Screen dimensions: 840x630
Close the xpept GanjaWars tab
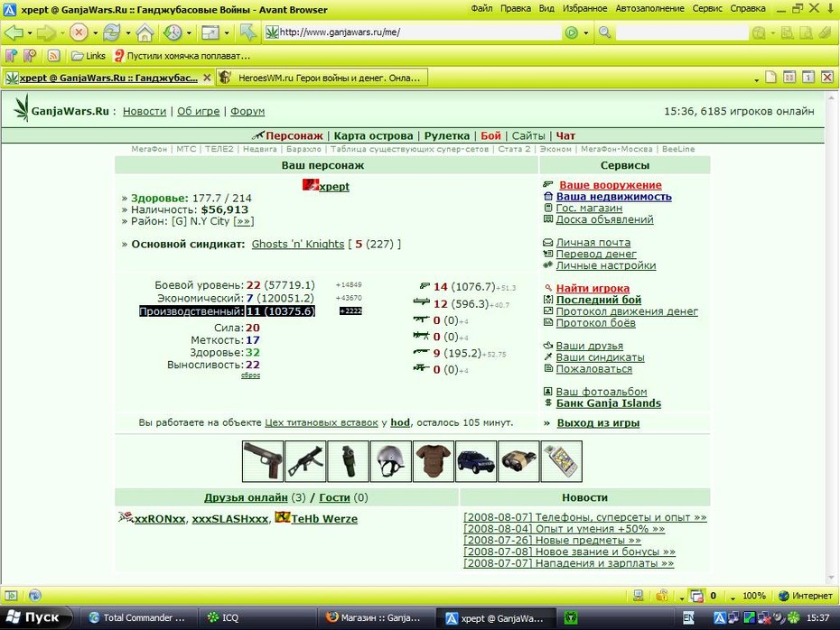coord(207,78)
